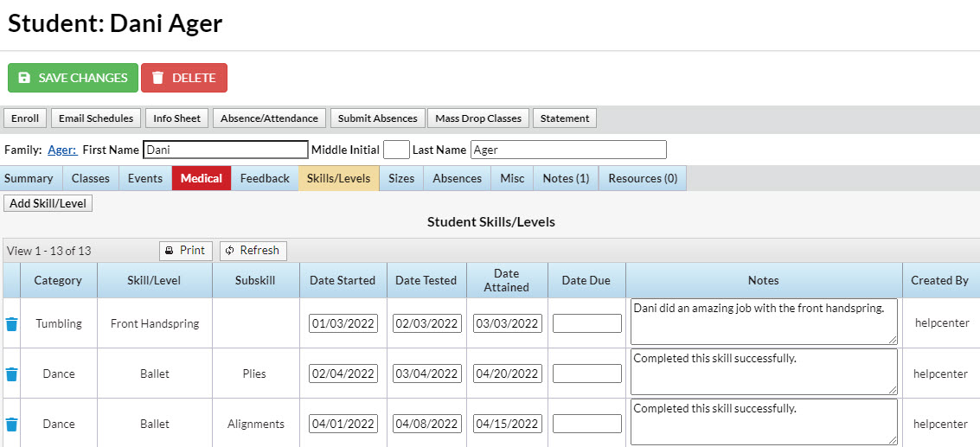This screenshot has height=447, width=980.
Task: Edit Date Attained 03/03/2022 field
Action: pyautogui.click(x=508, y=323)
